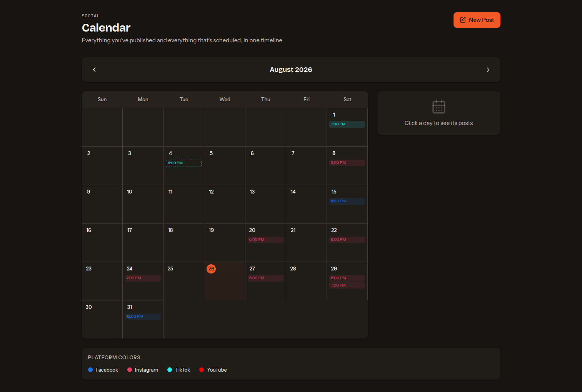This screenshot has height=392, width=582.
Task: Open the 6:00 PM post on August 29
Action: pyautogui.click(x=347, y=278)
